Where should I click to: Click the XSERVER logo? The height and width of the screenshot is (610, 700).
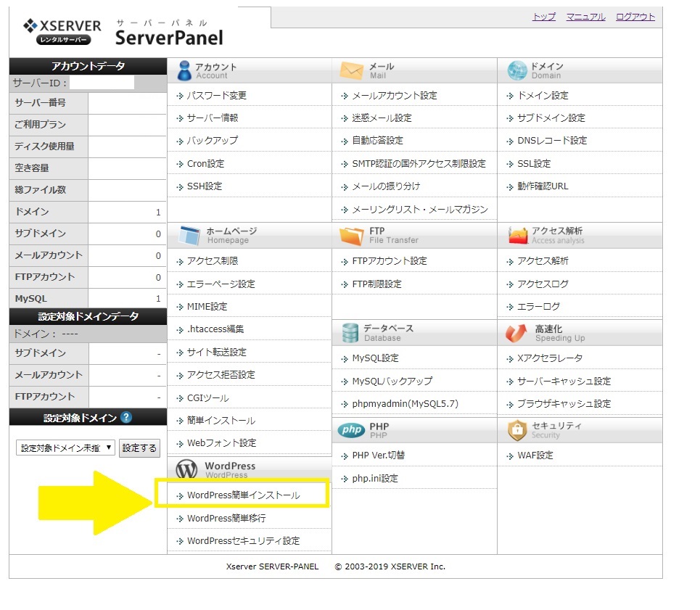coord(62,31)
